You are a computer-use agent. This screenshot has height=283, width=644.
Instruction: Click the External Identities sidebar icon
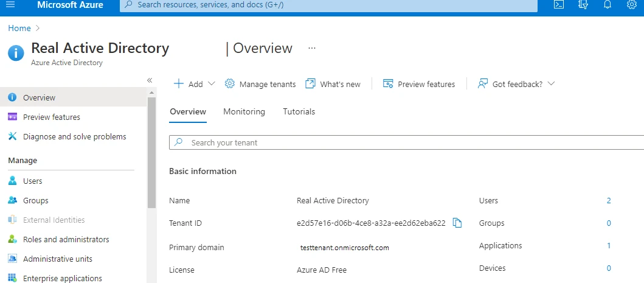click(x=12, y=220)
